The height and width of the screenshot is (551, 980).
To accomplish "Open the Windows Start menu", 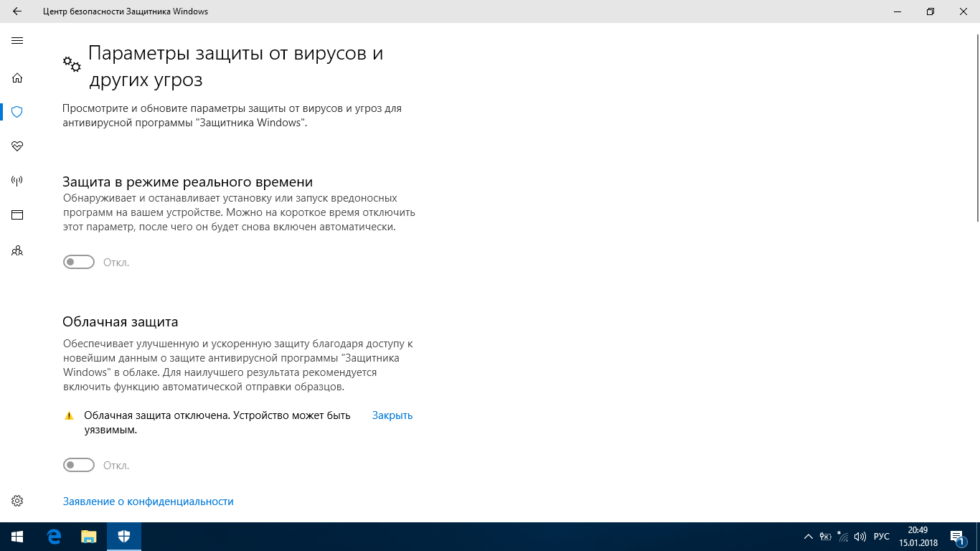I will (x=17, y=537).
